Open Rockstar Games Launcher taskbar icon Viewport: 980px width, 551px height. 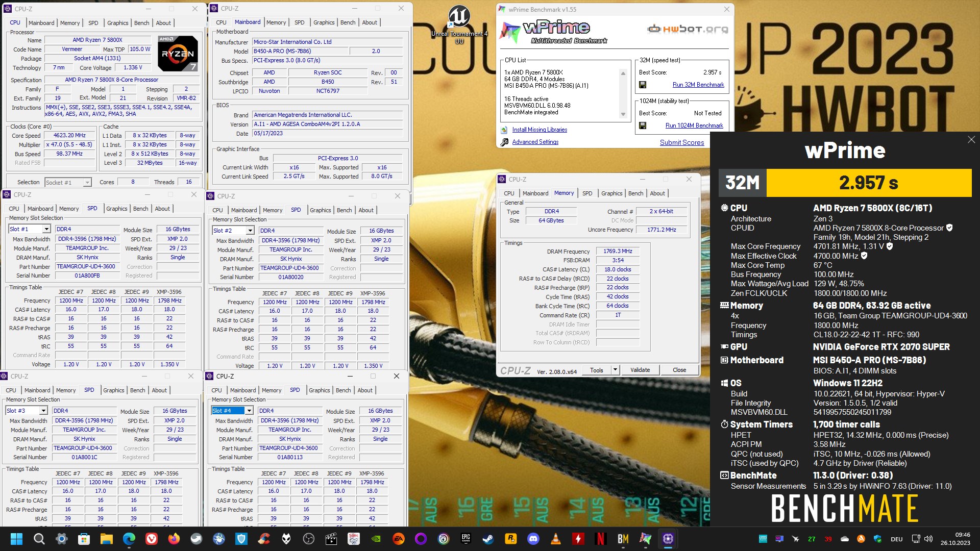510,539
